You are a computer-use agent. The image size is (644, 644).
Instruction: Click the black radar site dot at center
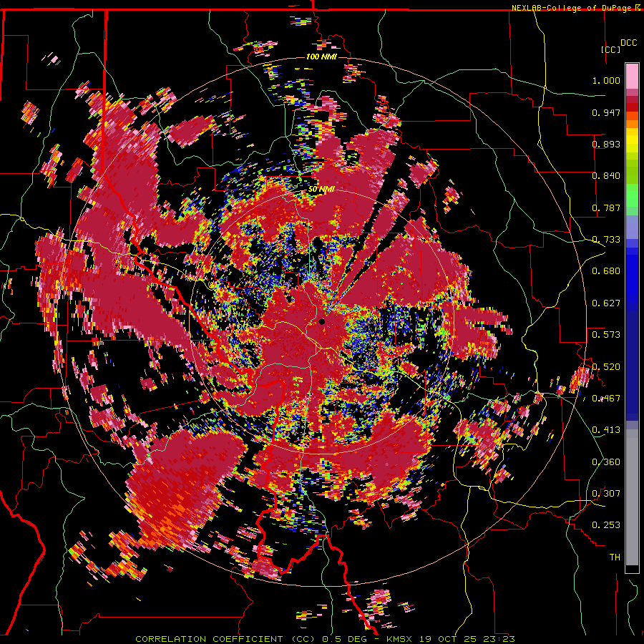click(x=322, y=321)
